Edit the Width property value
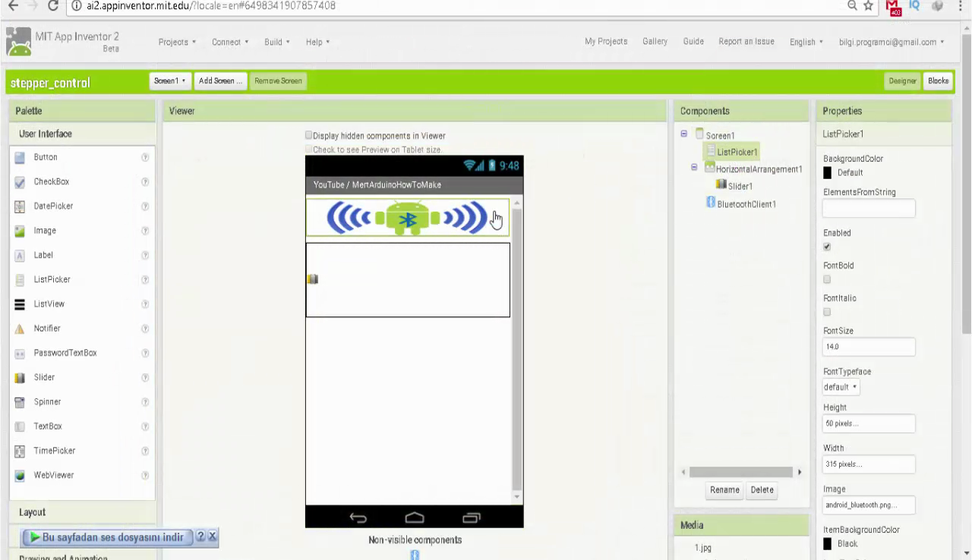The height and width of the screenshot is (560, 972). click(869, 464)
